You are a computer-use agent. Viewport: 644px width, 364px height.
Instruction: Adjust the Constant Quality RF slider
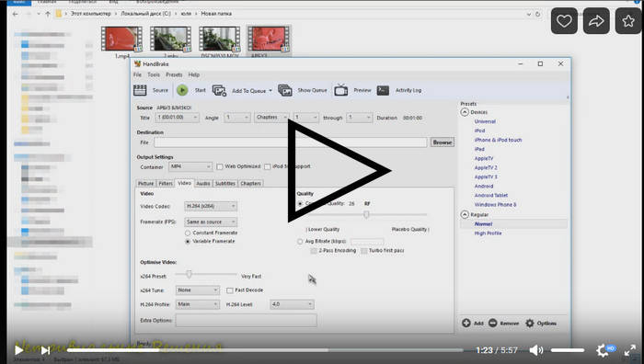pos(366,214)
